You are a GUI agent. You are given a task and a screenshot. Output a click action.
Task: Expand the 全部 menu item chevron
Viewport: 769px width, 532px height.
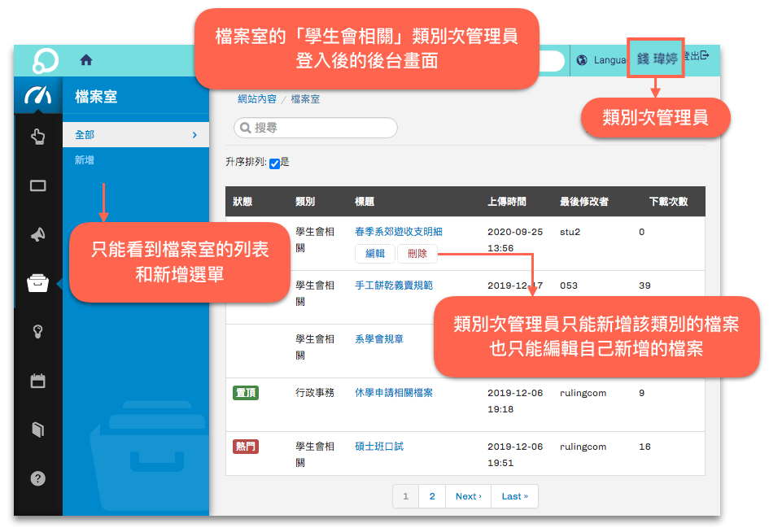coord(194,135)
